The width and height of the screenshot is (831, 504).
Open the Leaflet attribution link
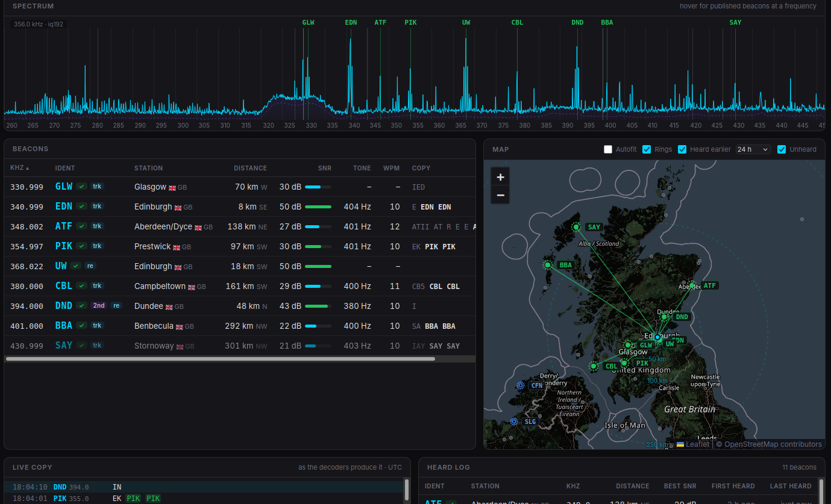coord(693,444)
